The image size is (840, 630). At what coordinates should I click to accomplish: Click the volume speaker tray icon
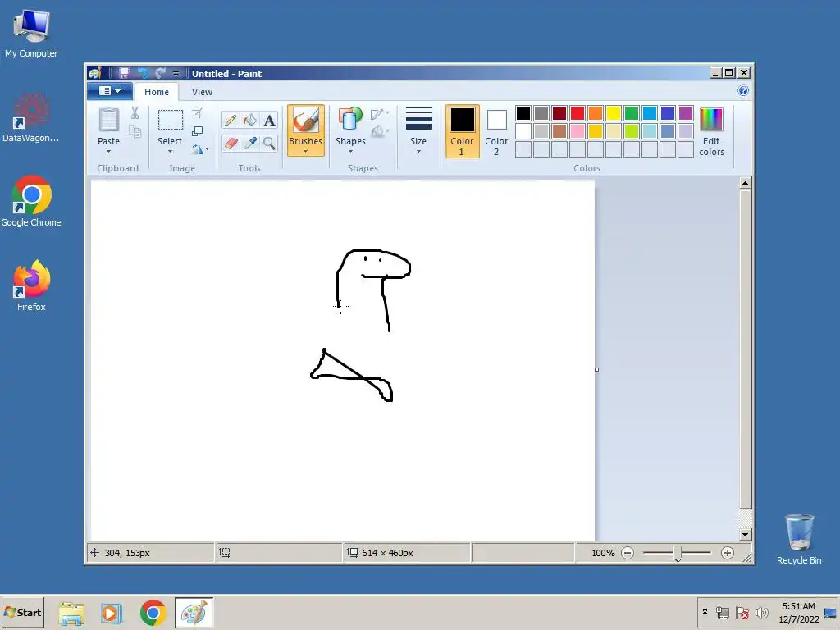pos(761,613)
